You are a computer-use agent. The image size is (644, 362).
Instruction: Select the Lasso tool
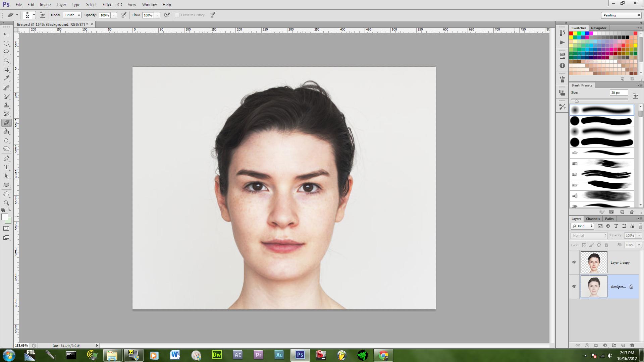(x=6, y=52)
